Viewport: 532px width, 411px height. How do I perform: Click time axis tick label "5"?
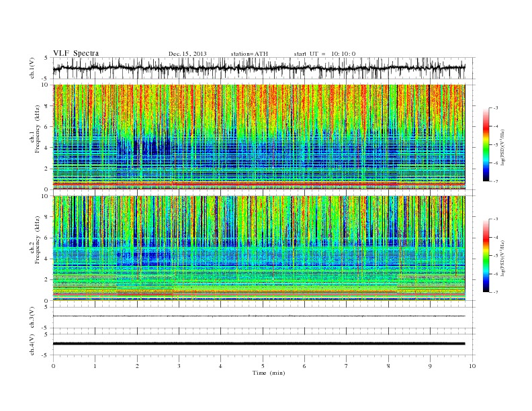pyautogui.click(x=263, y=366)
